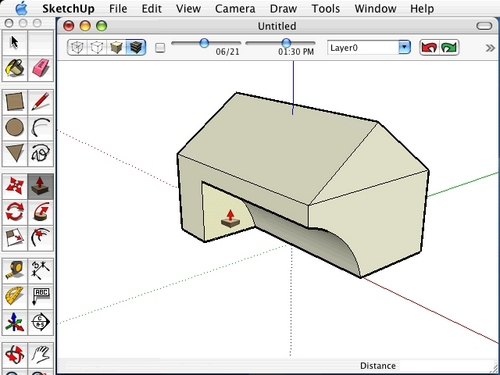Open the Tools menu
Viewport: 500px width, 375px height.
pos(326,9)
